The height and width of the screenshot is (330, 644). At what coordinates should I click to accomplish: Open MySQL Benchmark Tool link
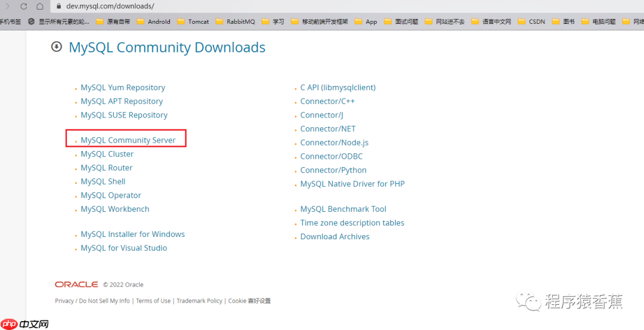coord(343,209)
